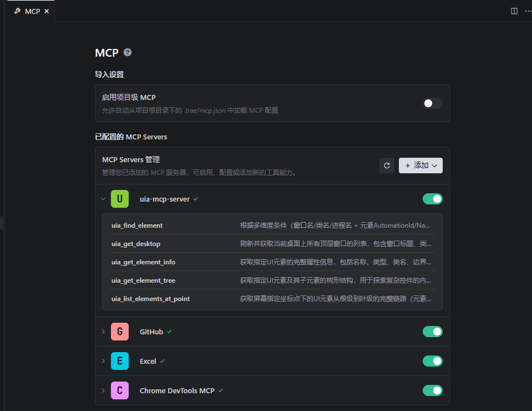The width and height of the screenshot is (532, 411).
Task: Select the MCP editor tab
Action: click(x=31, y=11)
